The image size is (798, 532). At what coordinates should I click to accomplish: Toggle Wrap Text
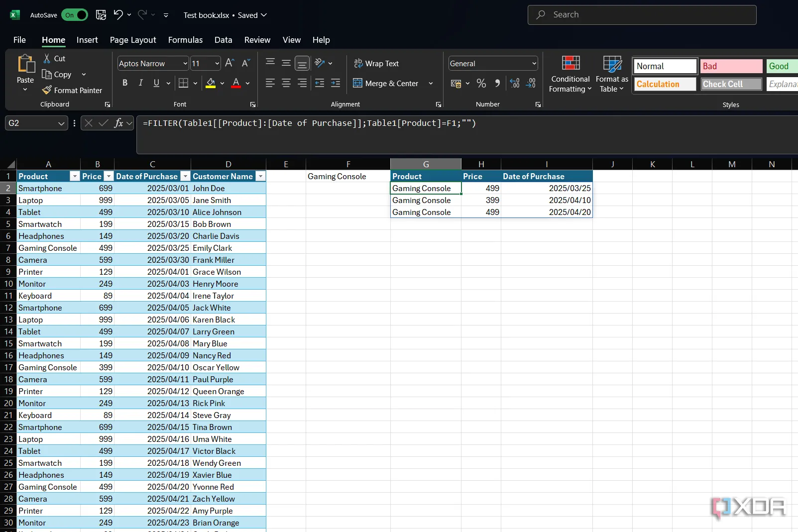[x=376, y=63]
